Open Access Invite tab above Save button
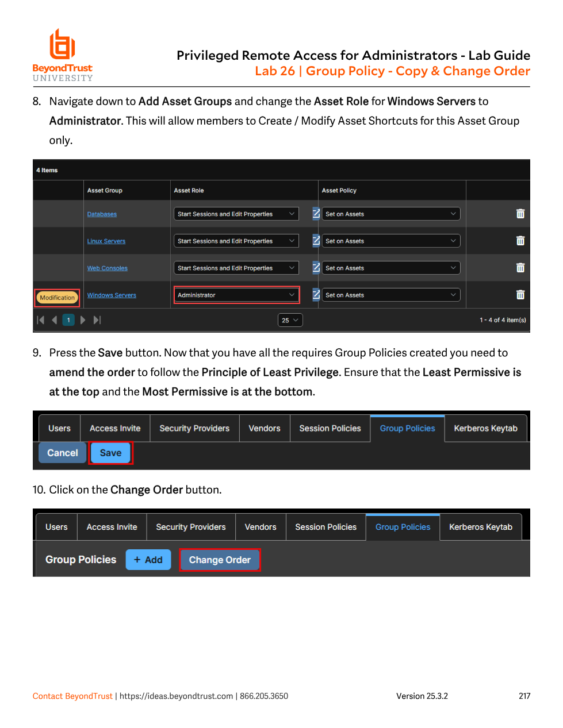 (115, 429)
